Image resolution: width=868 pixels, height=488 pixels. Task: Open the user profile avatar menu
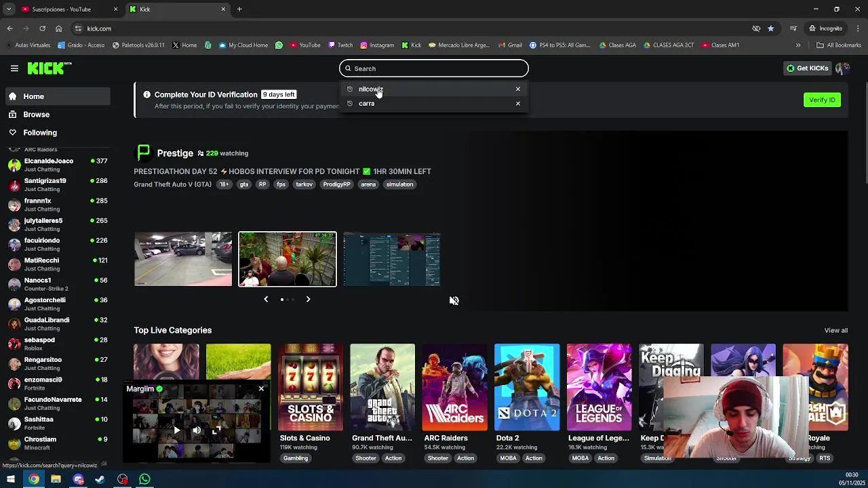(842, 68)
